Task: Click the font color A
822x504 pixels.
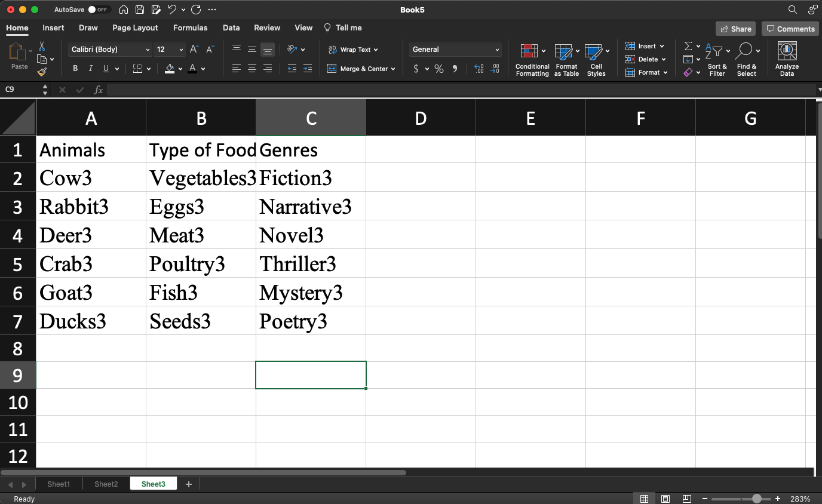Action: click(x=192, y=69)
